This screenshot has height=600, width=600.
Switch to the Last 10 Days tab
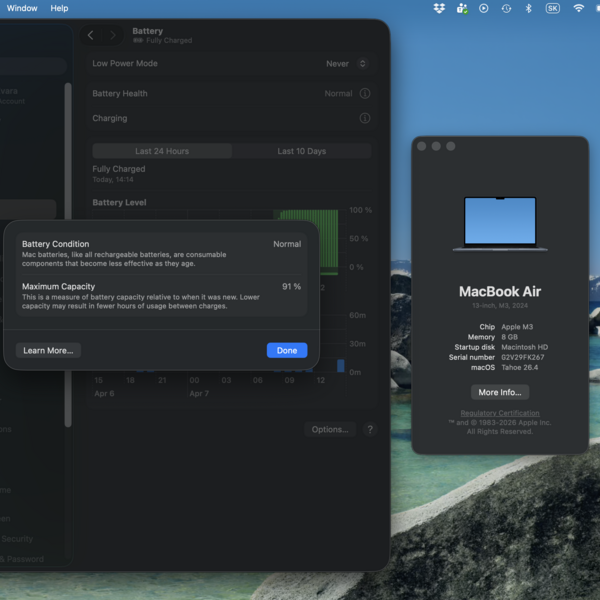tap(301, 151)
